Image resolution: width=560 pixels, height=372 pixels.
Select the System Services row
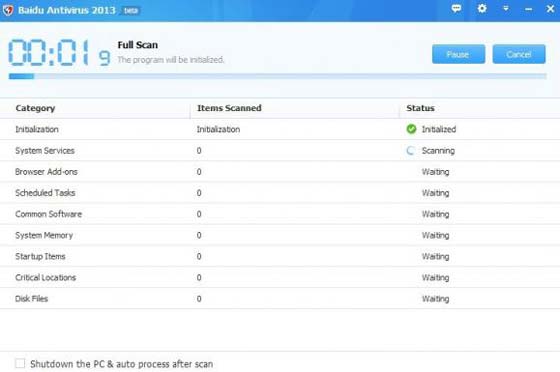point(280,151)
